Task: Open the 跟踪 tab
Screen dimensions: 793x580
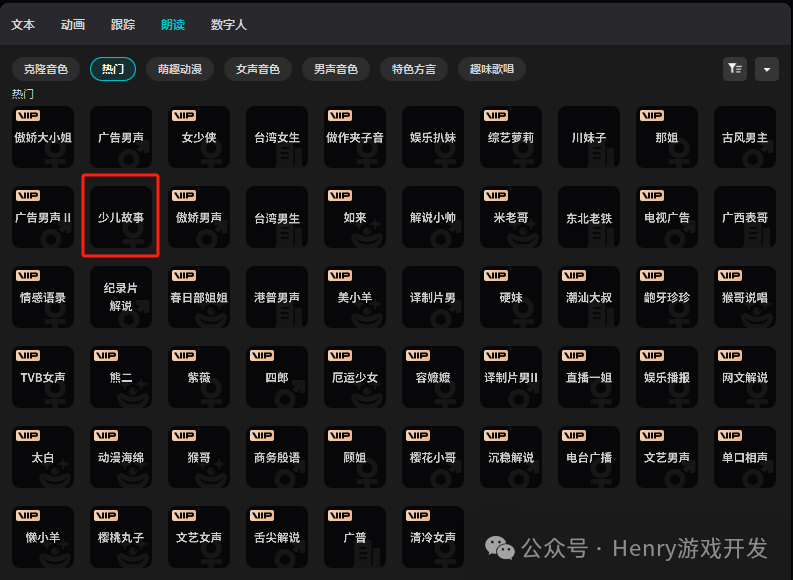Action: pos(123,24)
